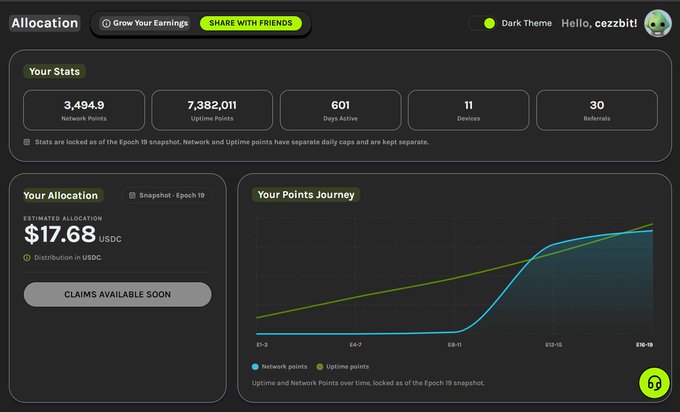Click the Your Allocation heading

pos(61,196)
